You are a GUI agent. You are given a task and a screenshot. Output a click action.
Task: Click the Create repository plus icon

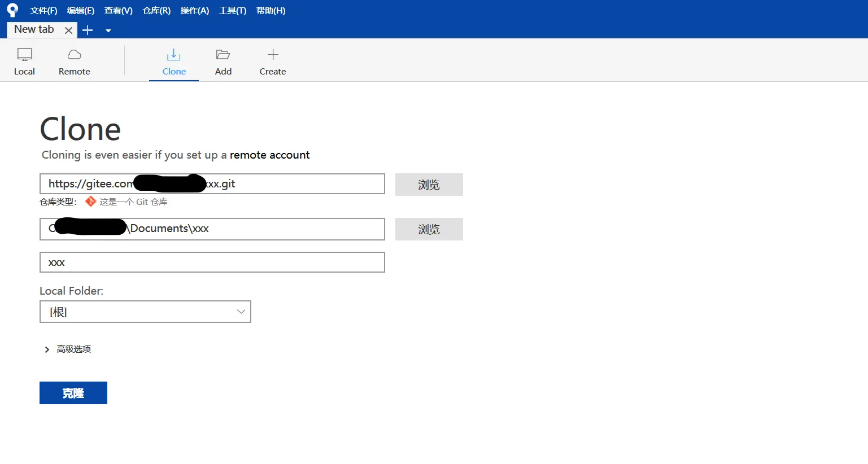[x=273, y=55]
